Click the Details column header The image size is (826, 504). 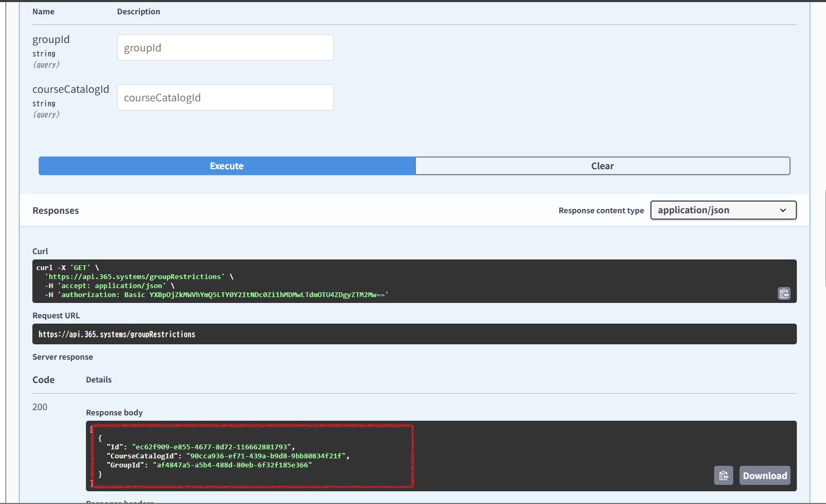click(x=99, y=380)
